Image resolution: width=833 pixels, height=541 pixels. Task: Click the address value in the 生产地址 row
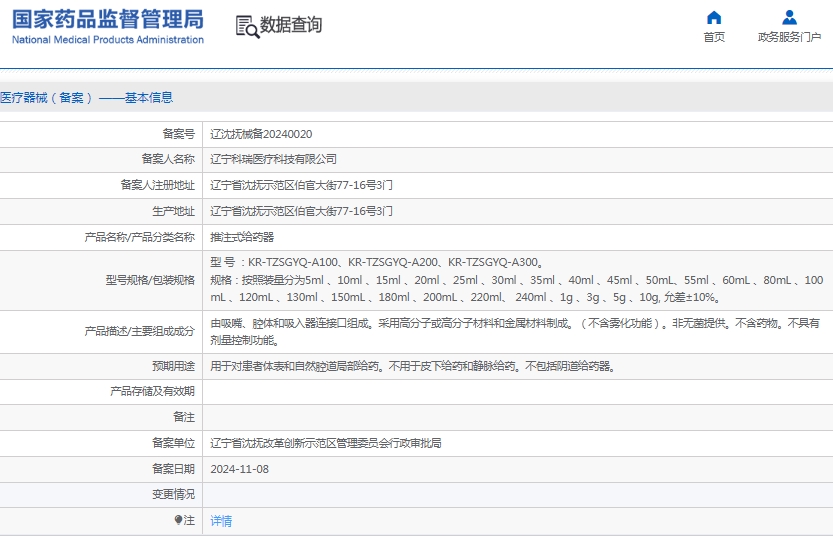(301, 211)
